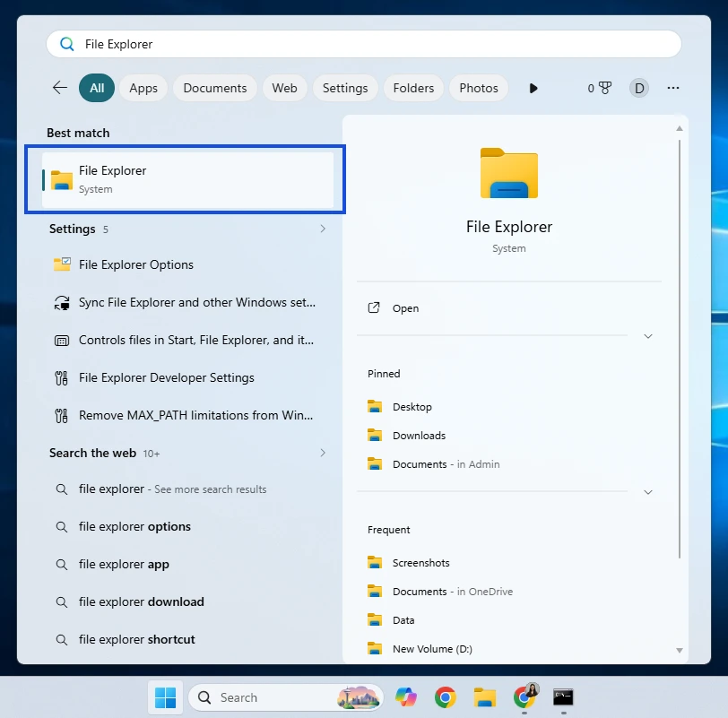Open the rewards trophy icon
The height and width of the screenshot is (718, 728).
[604, 88]
